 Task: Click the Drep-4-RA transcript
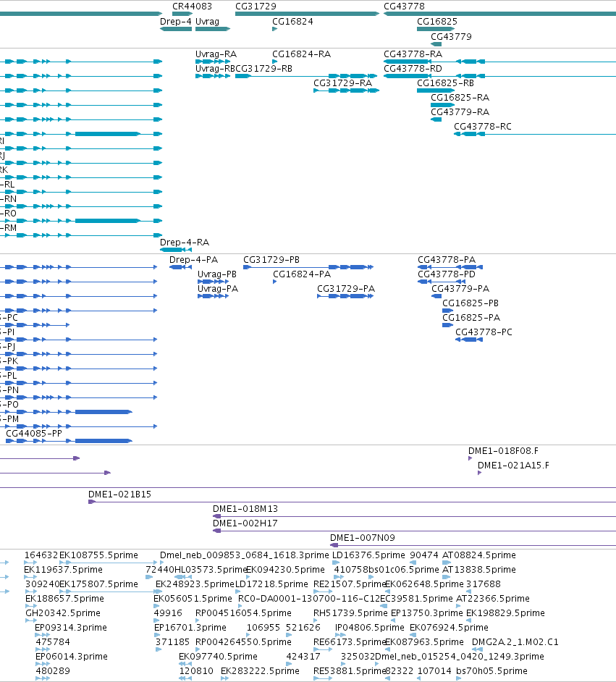tap(176, 250)
